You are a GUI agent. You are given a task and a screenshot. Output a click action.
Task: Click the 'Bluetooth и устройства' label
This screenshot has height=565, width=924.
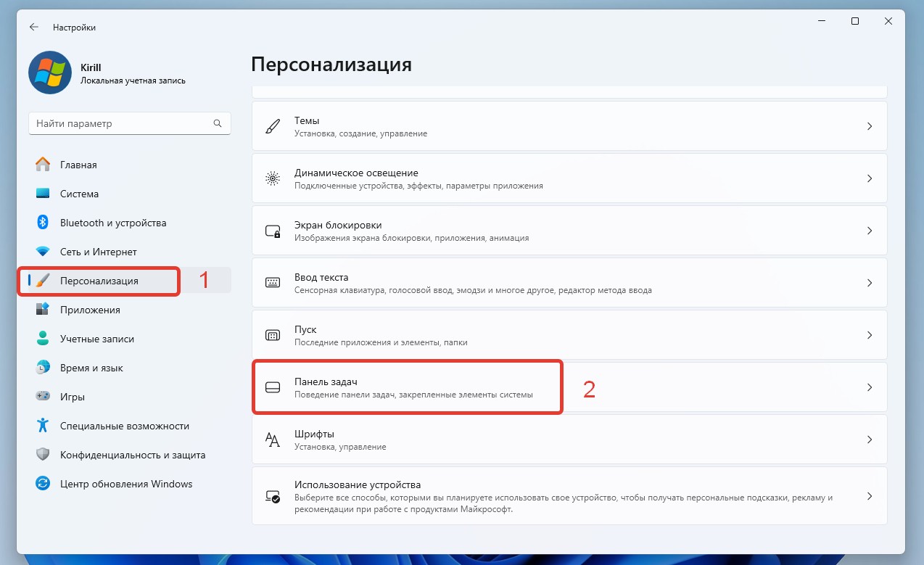113,223
